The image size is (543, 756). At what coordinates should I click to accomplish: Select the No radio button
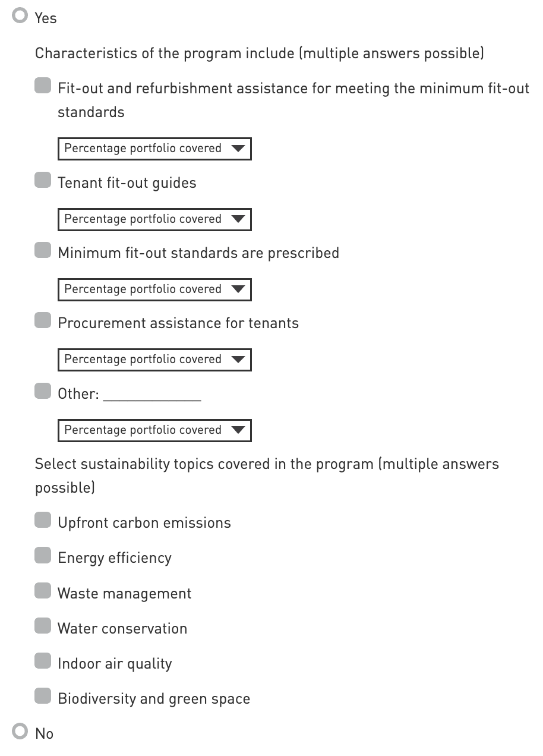pyautogui.click(x=21, y=732)
